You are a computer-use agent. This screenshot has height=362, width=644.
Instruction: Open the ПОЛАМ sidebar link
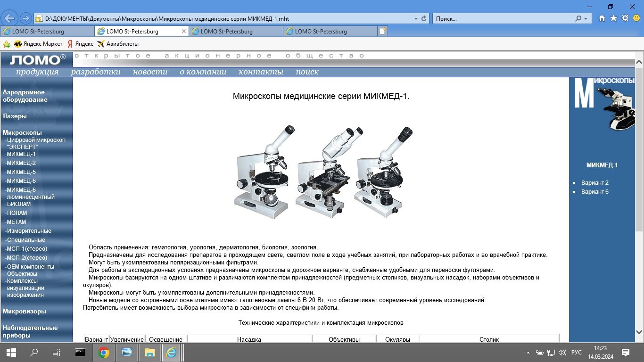point(17,213)
